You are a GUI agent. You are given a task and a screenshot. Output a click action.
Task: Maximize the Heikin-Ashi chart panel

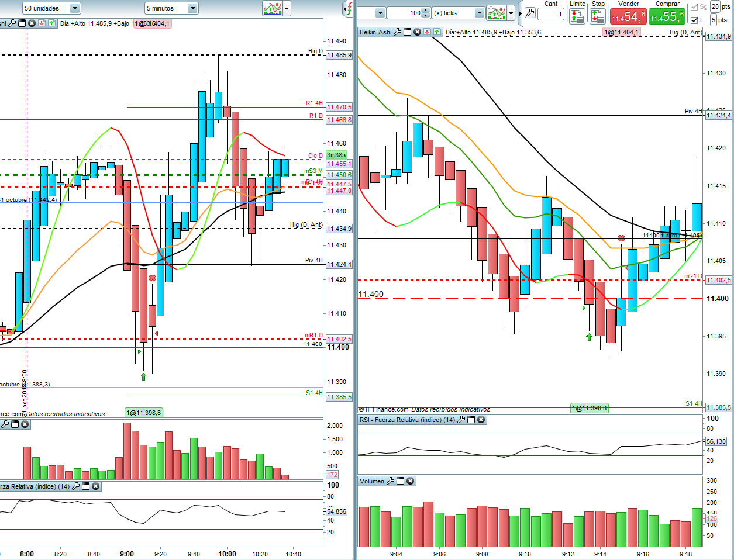pyautogui.click(x=408, y=32)
